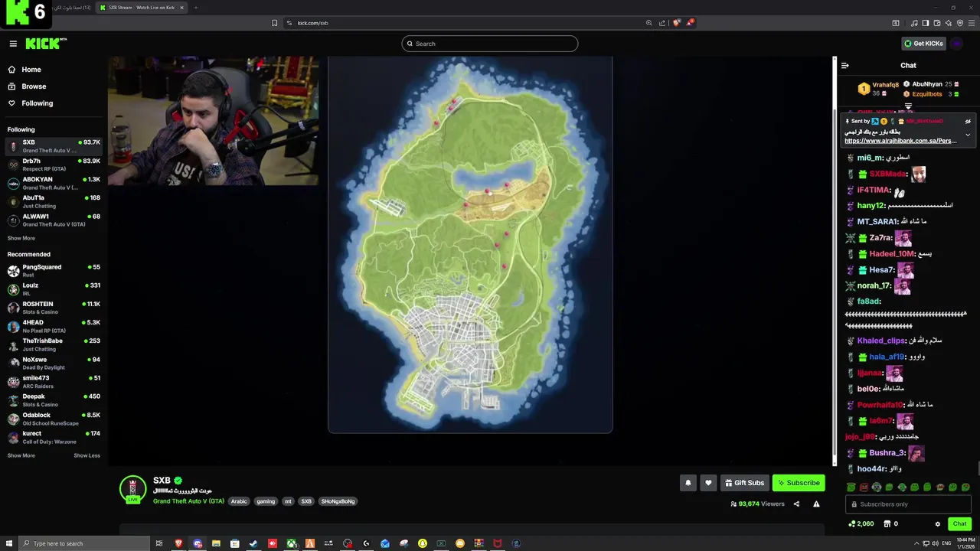
Task: Open user profile avatar menu
Action: click(x=957, y=44)
